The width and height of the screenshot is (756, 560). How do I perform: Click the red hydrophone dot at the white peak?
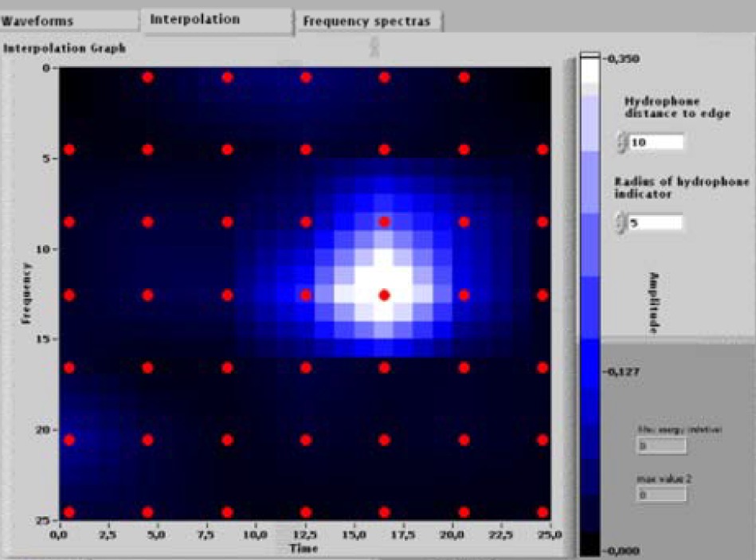coord(384,295)
